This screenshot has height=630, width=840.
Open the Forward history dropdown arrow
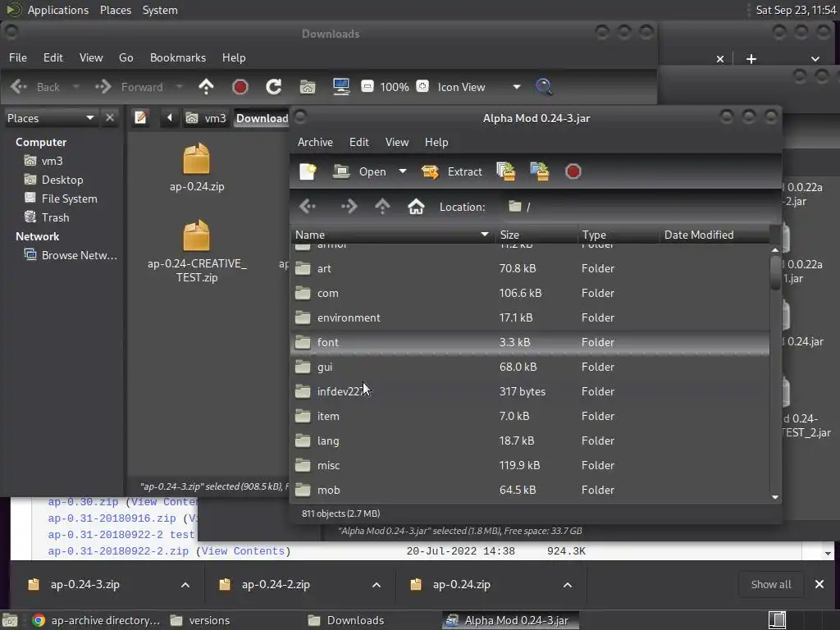[179, 87]
